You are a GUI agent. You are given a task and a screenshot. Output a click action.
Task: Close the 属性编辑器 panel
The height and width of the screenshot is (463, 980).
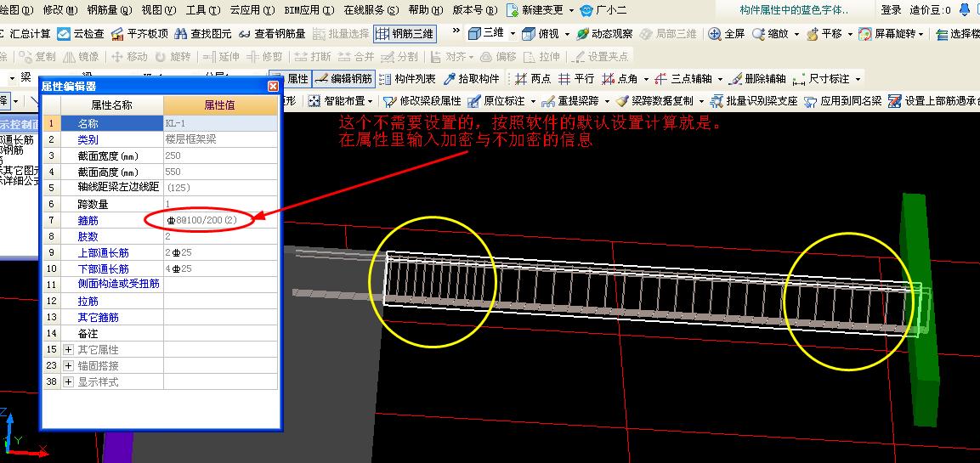(x=273, y=86)
